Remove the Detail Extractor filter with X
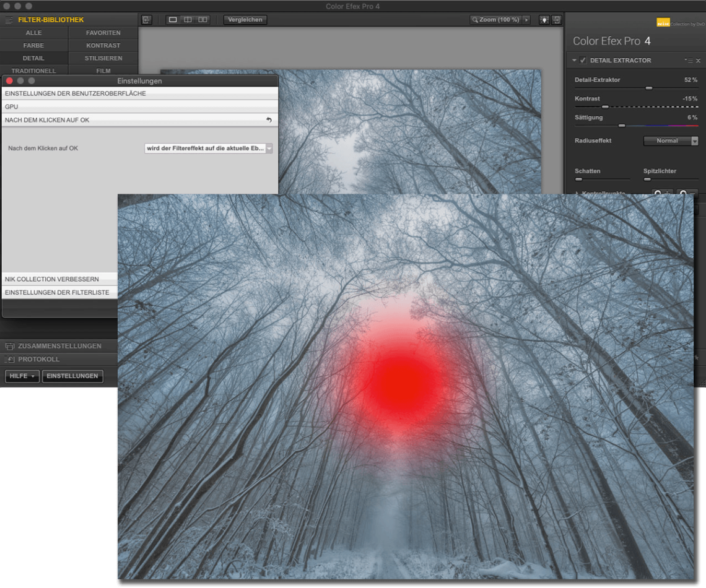Image resolution: width=706 pixels, height=588 pixels. click(x=698, y=61)
